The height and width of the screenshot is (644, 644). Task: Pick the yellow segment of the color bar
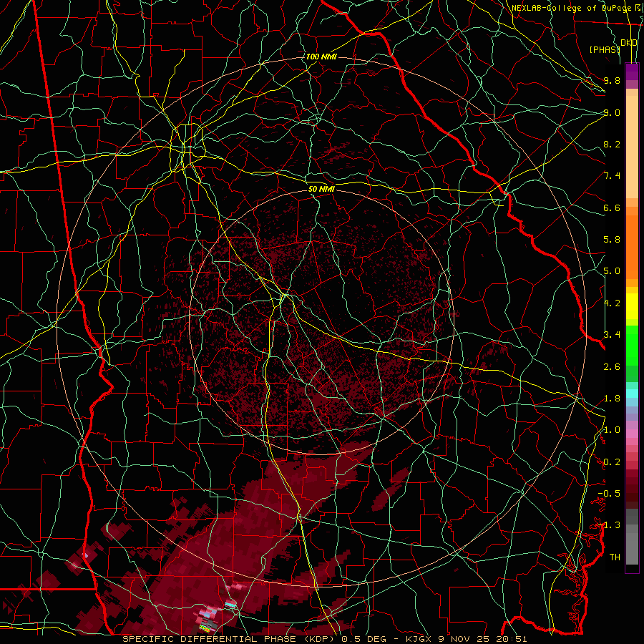pos(632,306)
